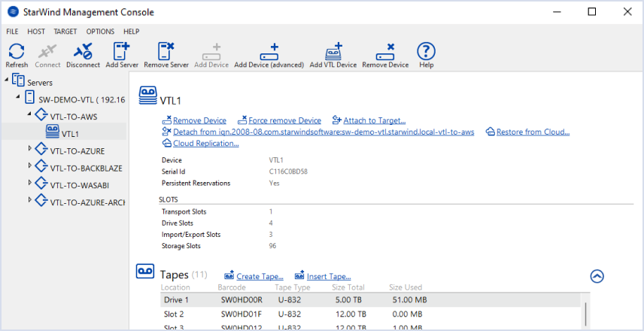Viewport: 644px width, 331px height.
Task: Click the Restore from Cloud icon
Action: coord(490,132)
